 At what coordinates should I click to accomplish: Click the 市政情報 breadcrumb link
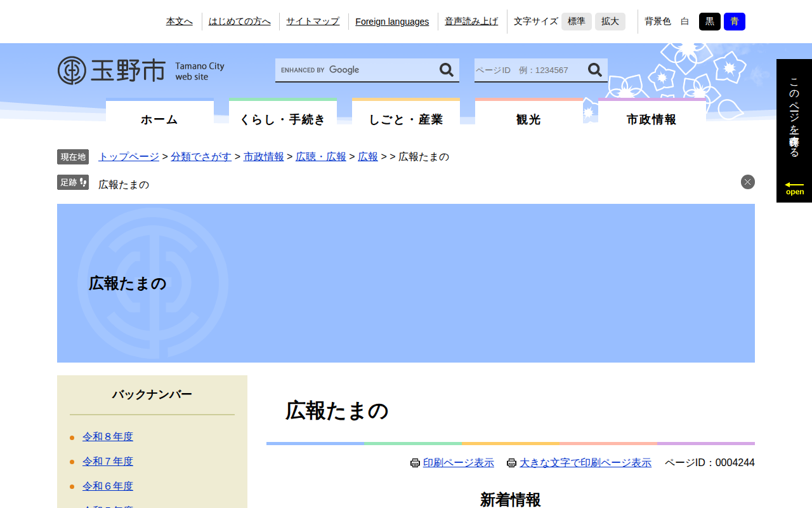(x=264, y=157)
